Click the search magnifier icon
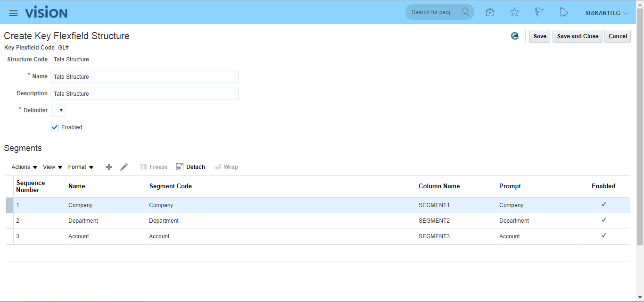Image resolution: width=644 pixels, height=302 pixels. [465, 12]
